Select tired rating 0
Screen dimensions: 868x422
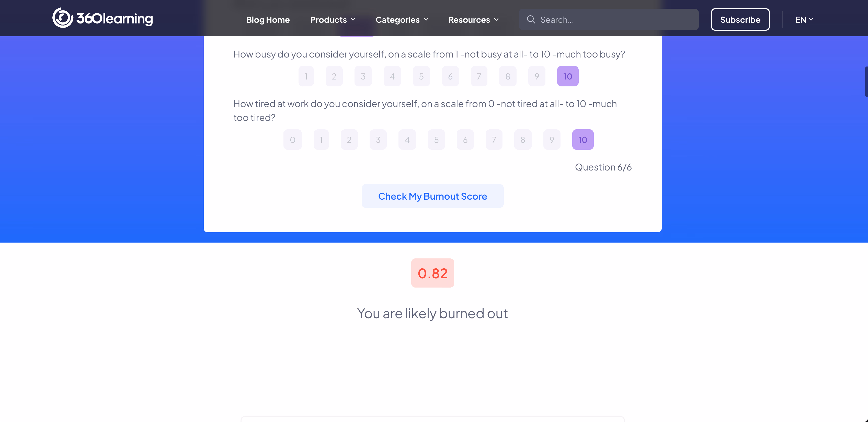click(292, 140)
